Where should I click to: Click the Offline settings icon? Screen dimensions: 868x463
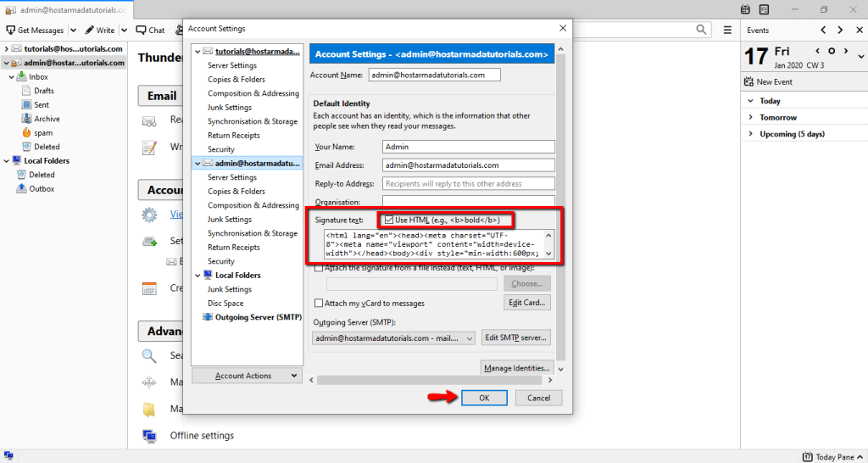click(x=149, y=436)
